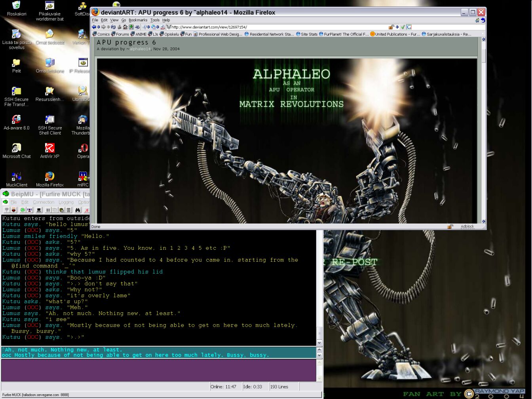Click BeipMU paste clipboard icon
This screenshot has width=532, height=399.
click(x=62, y=210)
